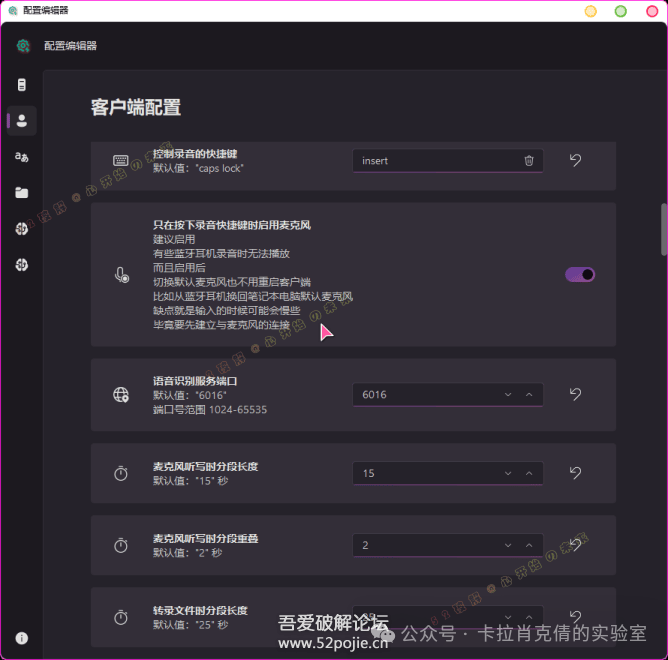Decrease segment overlap value of 2
This screenshot has height=660, width=668.
click(x=509, y=545)
